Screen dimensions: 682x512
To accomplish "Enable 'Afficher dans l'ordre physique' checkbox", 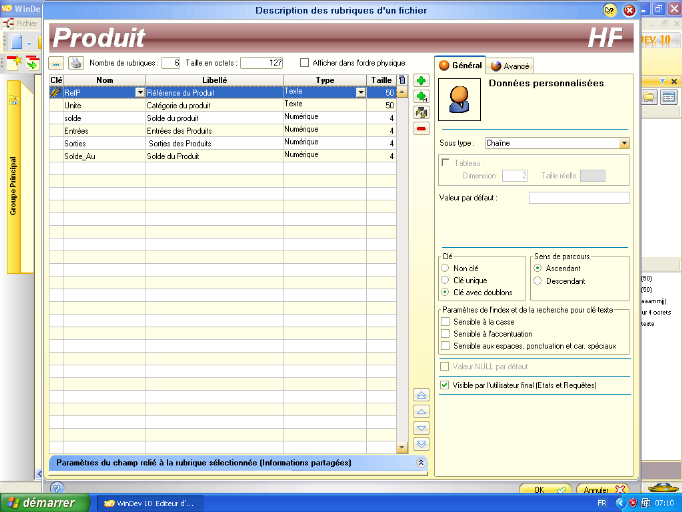I will [304, 63].
